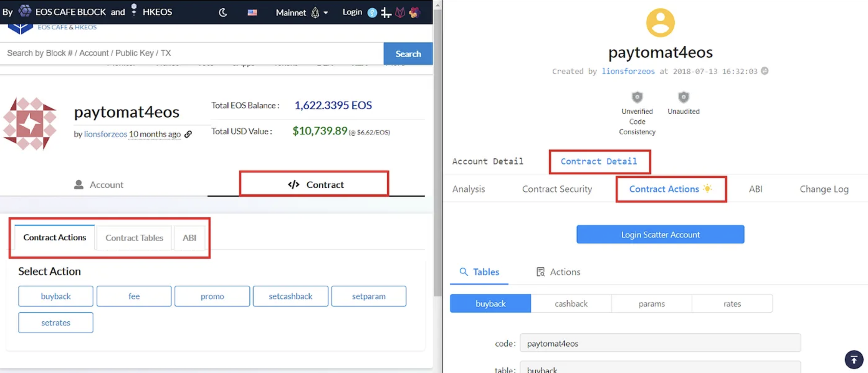Select the Actions tab with document icon
This screenshot has height=373, width=868.
click(558, 272)
